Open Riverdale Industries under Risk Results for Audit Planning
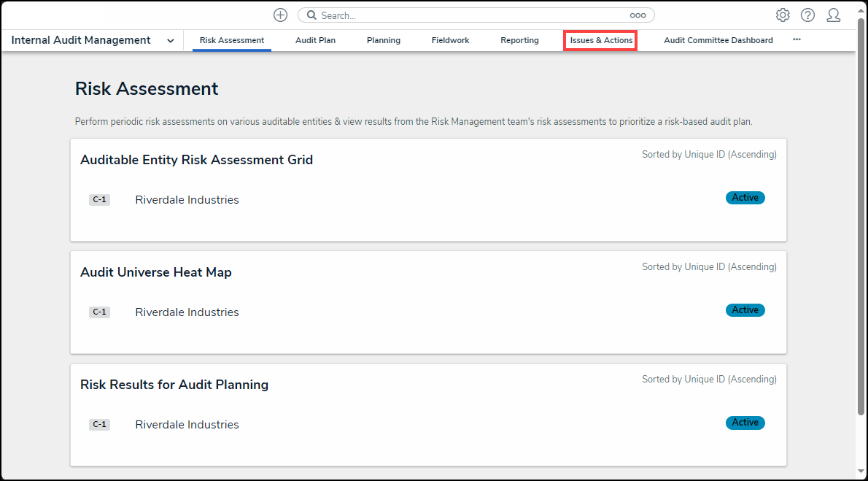Screen dimensions: 868x481 (187, 425)
